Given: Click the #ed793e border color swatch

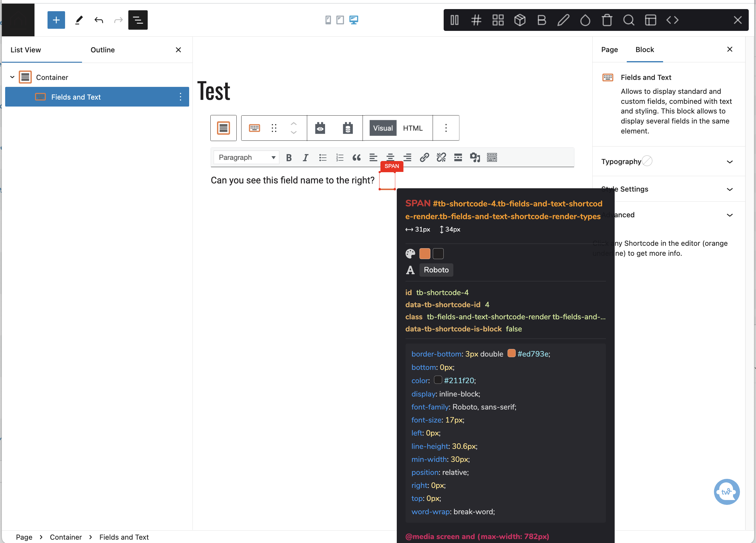Looking at the screenshot, I should point(511,353).
